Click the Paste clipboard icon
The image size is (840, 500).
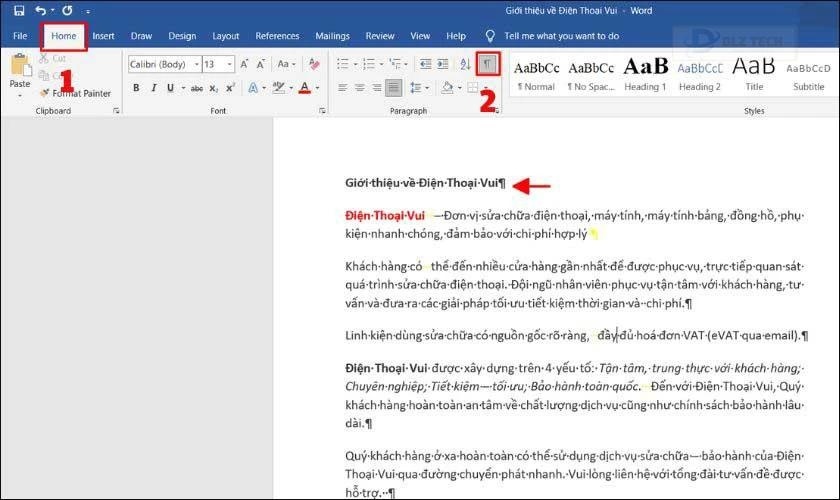20,65
